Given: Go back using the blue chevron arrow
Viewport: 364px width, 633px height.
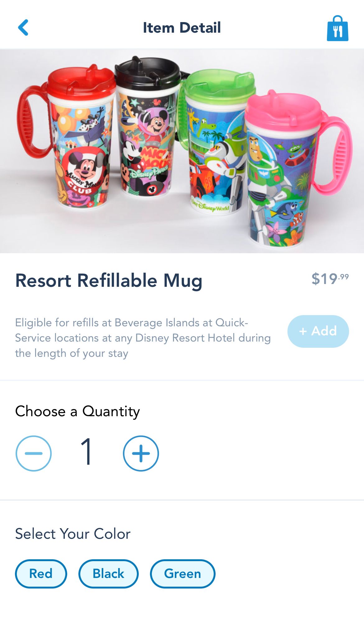Looking at the screenshot, I should [23, 28].
